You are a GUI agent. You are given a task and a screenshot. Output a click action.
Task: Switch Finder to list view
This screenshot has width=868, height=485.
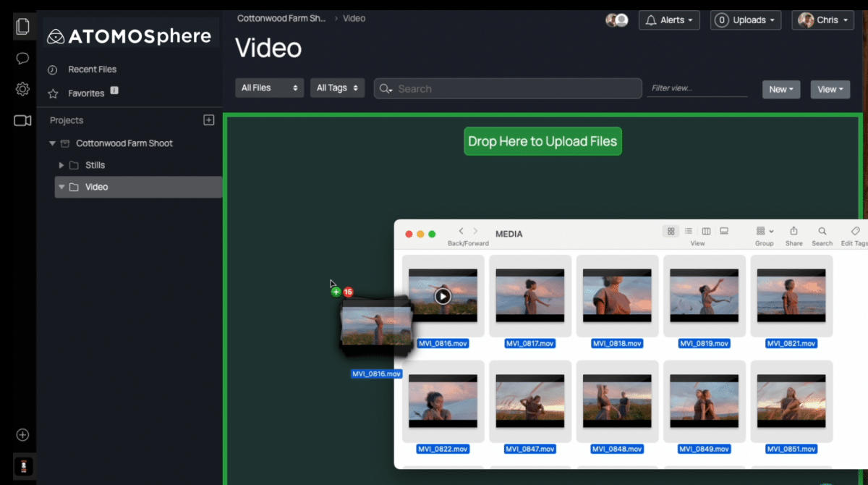pos(689,232)
